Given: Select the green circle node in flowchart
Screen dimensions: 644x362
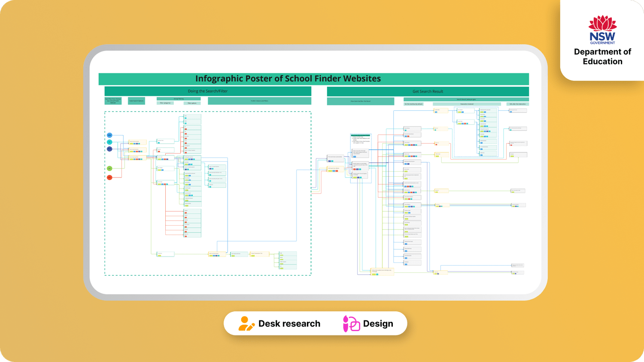Looking at the screenshot, I should [109, 169].
